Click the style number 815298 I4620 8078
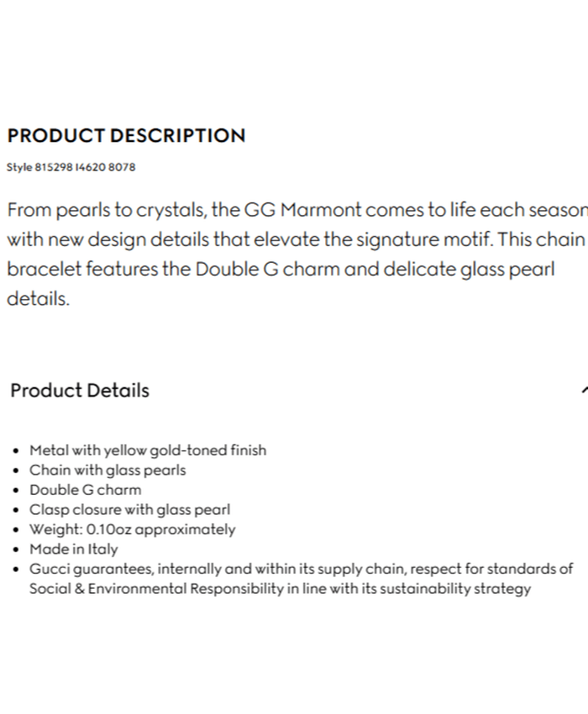 coord(71,167)
